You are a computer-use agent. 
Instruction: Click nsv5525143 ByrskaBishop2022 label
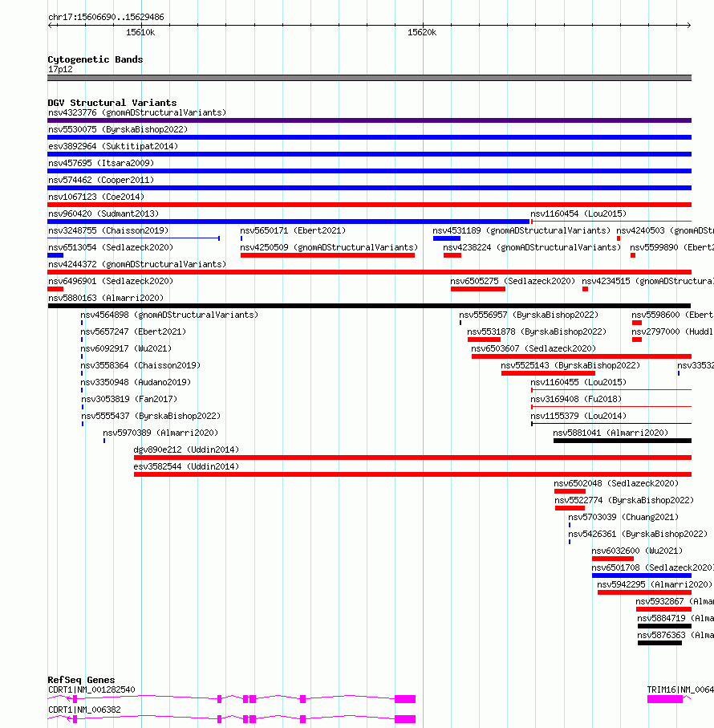click(x=570, y=365)
